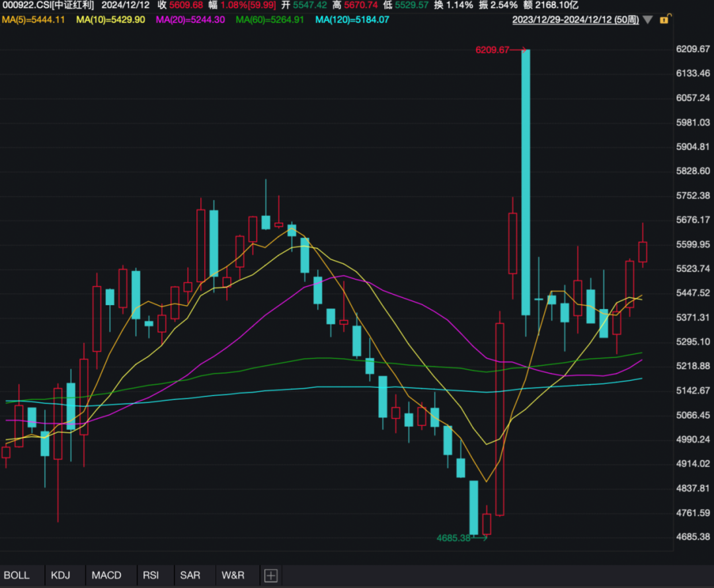Click the opening price 5547.42
This screenshot has width=714, height=588.
(309, 5)
